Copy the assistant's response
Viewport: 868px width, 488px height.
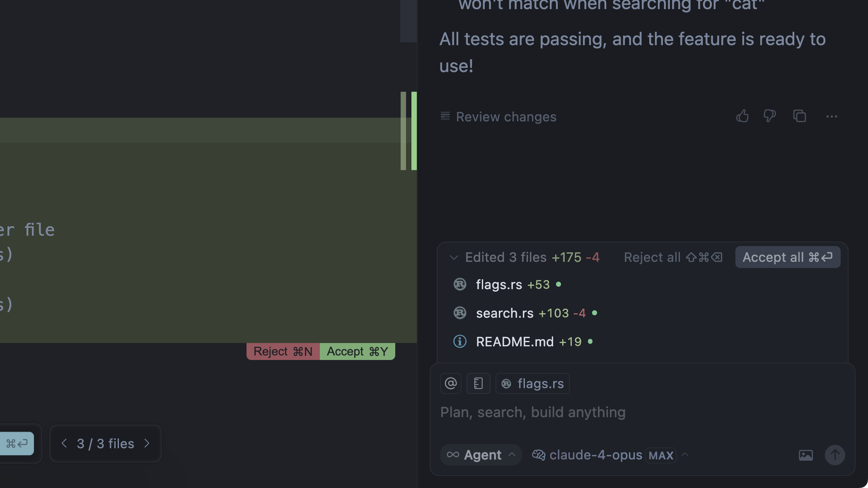[x=799, y=116]
